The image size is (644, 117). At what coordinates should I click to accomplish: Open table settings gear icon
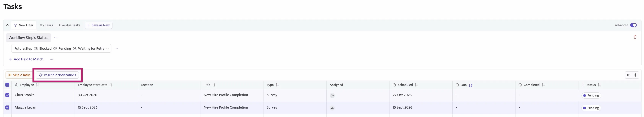pyautogui.click(x=636, y=75)
